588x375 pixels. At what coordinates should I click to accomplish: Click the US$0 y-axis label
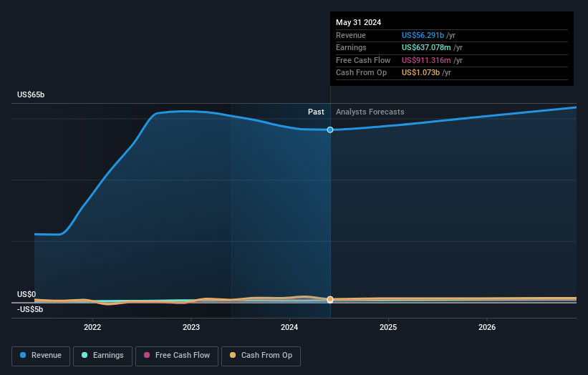(26, 294)
